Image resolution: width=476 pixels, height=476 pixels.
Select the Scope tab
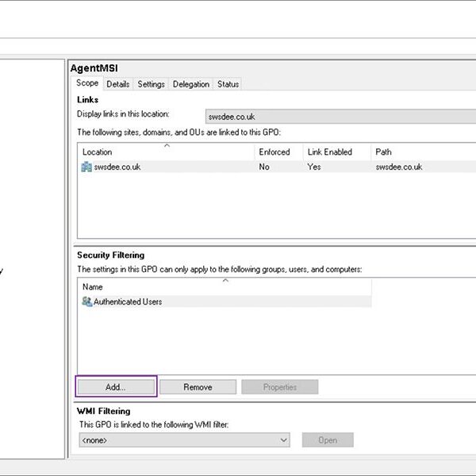click(x=87, y=83)
